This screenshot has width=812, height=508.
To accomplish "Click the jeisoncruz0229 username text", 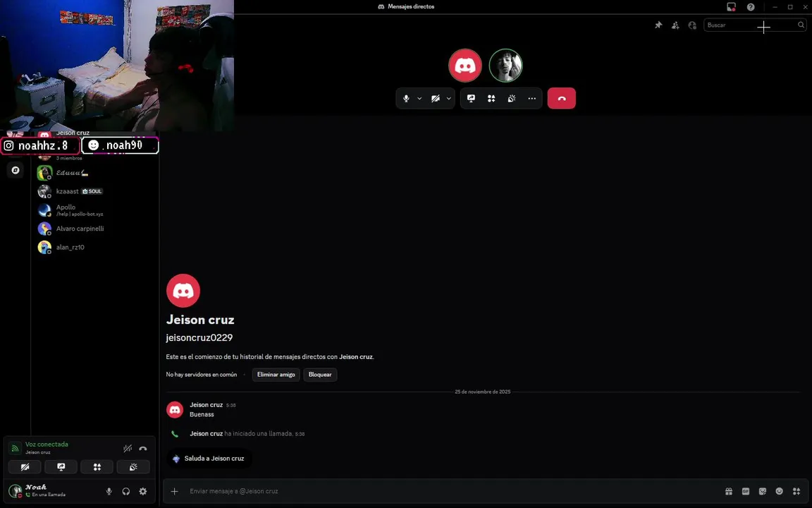I will click(199, 337).
